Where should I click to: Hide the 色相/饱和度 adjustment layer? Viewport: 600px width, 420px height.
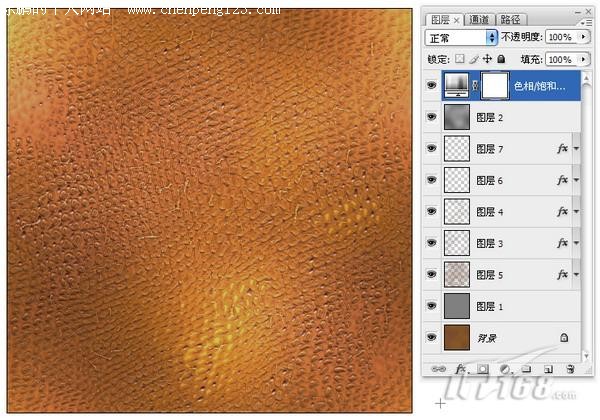[432, 86]
